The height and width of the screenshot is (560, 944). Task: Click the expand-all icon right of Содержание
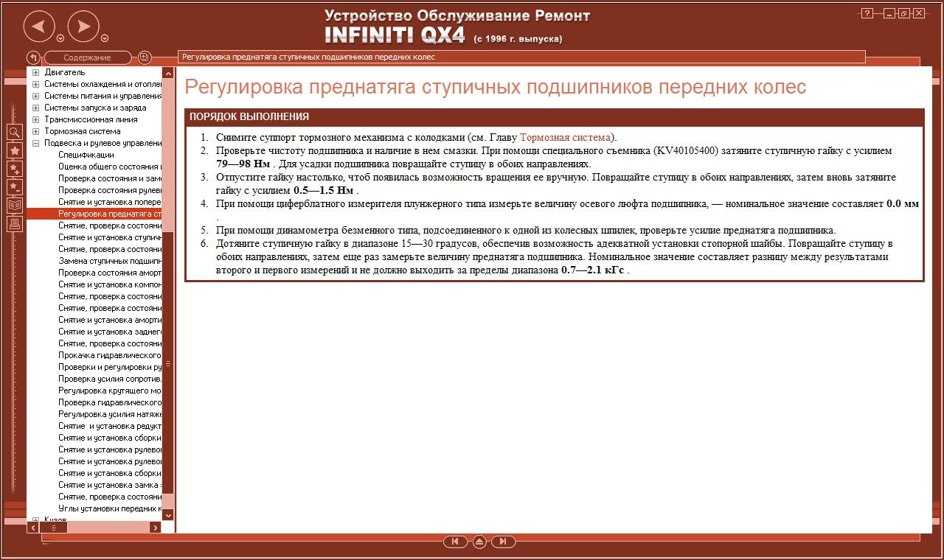coord(145,57)
